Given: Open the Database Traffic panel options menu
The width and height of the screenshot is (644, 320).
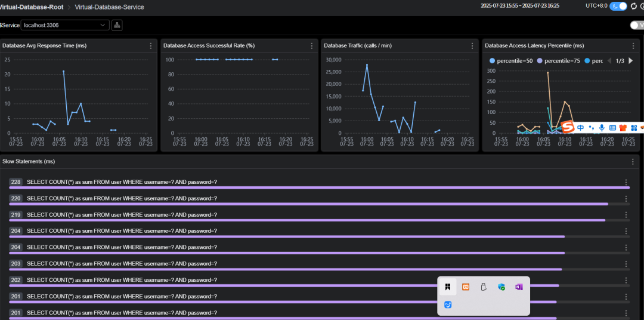Looking at the screenshot, I should (472, 45).
